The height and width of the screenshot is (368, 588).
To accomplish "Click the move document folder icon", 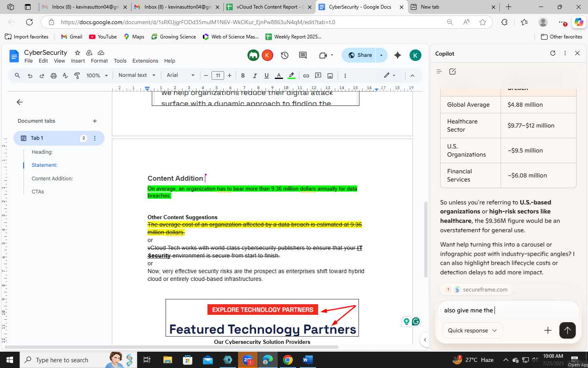I will [x=89, y=53].
